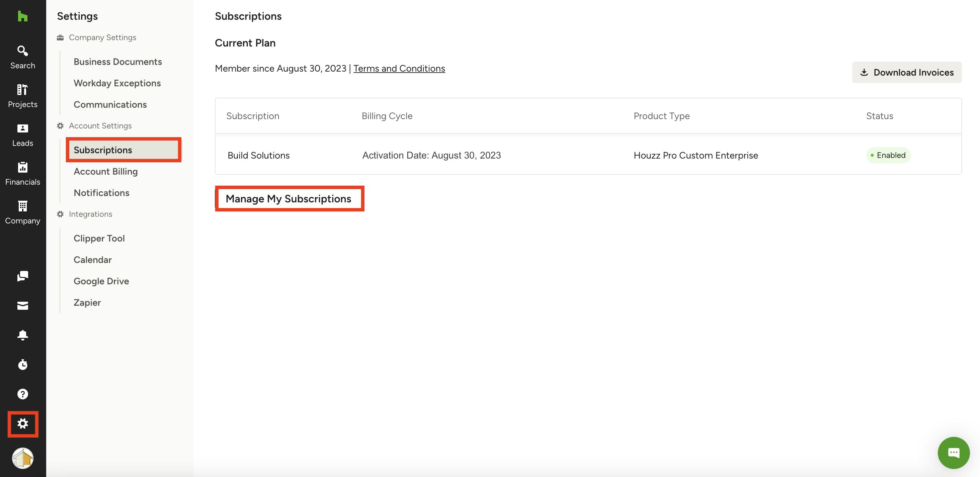
Task: Select Subscriptions in Account Settings
Action: coord(124,150)
